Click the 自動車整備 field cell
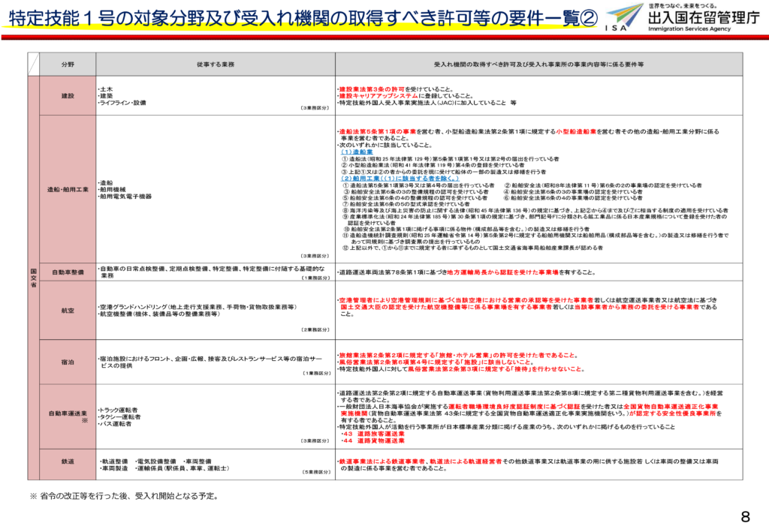The image size is (769, 532). pyautogui.click(x=68, y=272)
